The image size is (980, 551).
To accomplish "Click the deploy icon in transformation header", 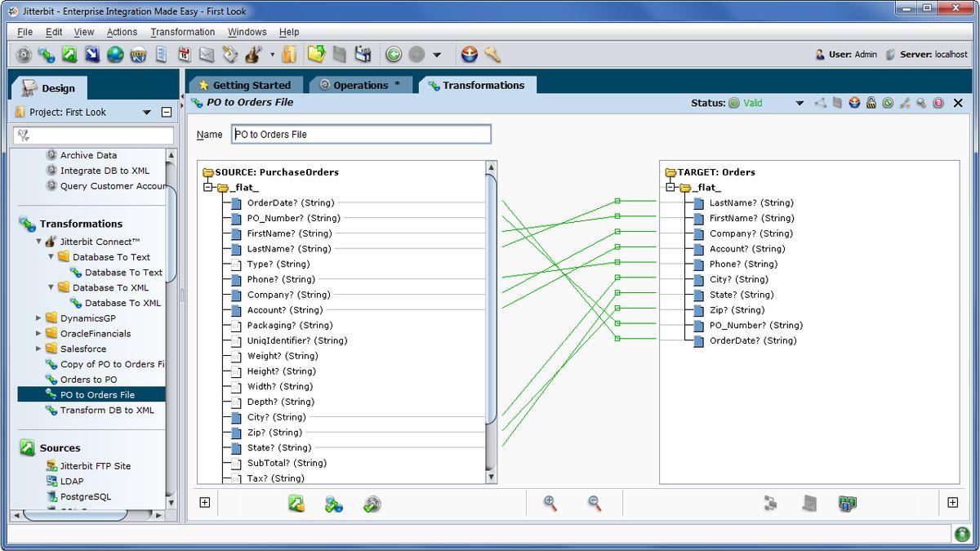I will coord(854,103).
